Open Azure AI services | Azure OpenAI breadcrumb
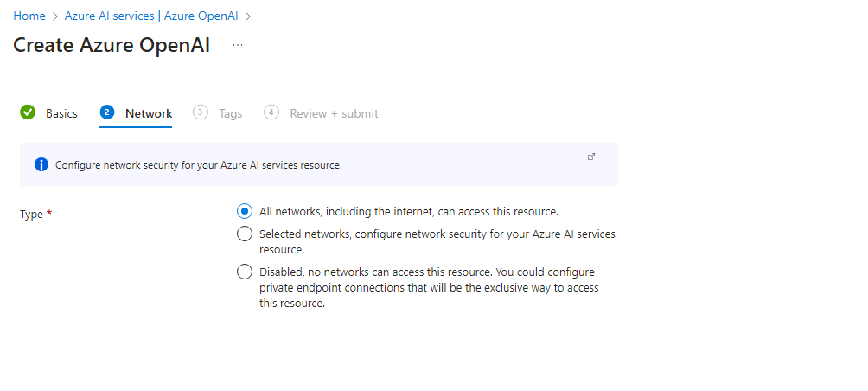Viewport: 868px width, 391px height. tap(152, 16)
